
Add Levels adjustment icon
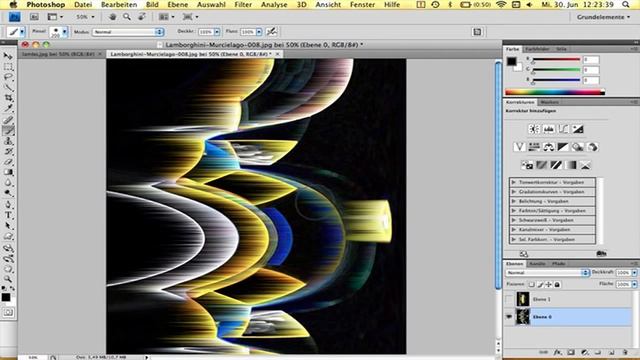(x=548, y=129)
